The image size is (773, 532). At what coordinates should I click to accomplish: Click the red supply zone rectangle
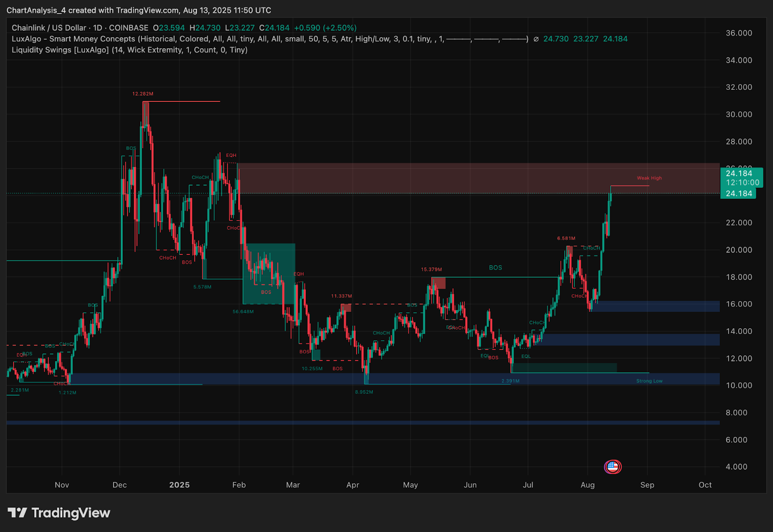coord(478,178)
